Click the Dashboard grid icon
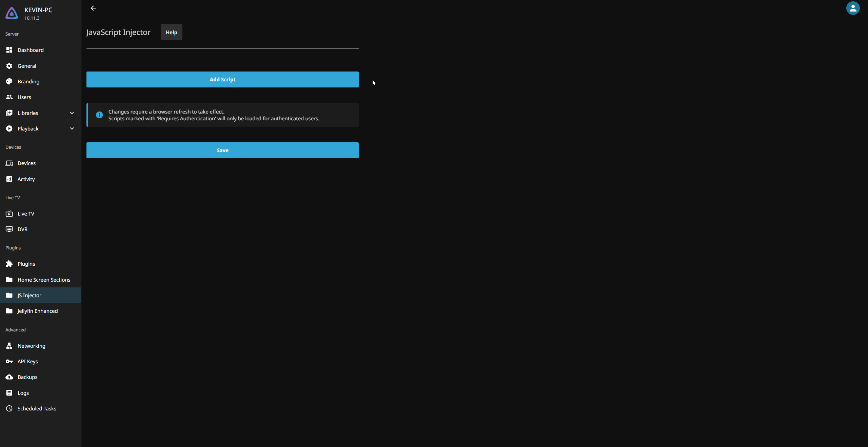 (9, 50)
